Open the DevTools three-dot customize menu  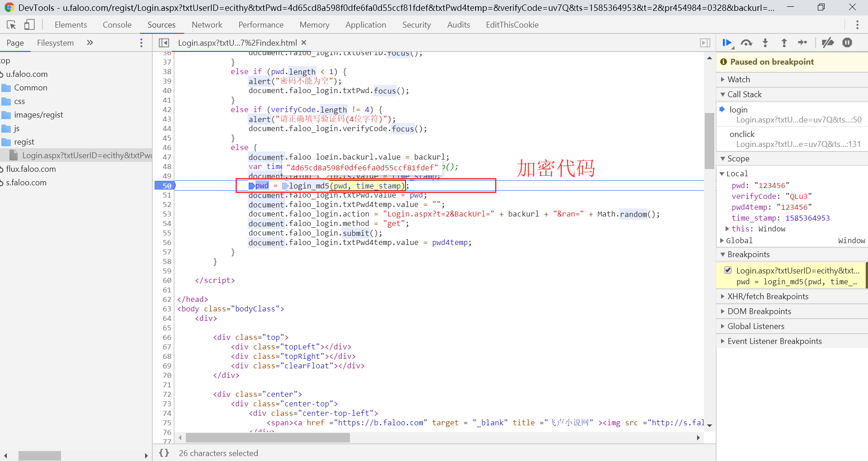tap(857, 25)
